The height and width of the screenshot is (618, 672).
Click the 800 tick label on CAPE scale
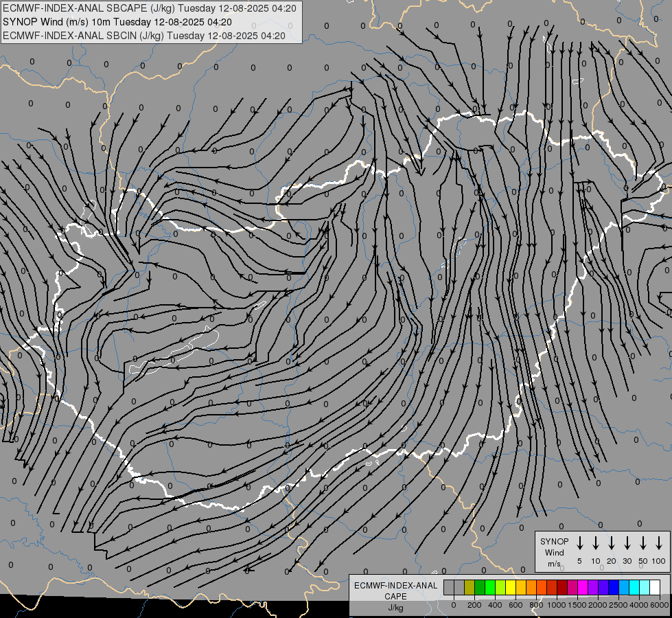(x=536, y=605)
